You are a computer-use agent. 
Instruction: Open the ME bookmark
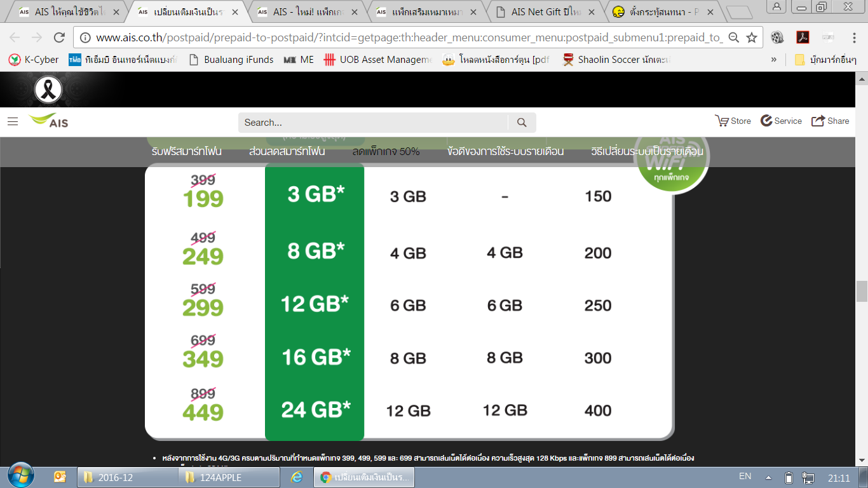click(x=299, y=60)
